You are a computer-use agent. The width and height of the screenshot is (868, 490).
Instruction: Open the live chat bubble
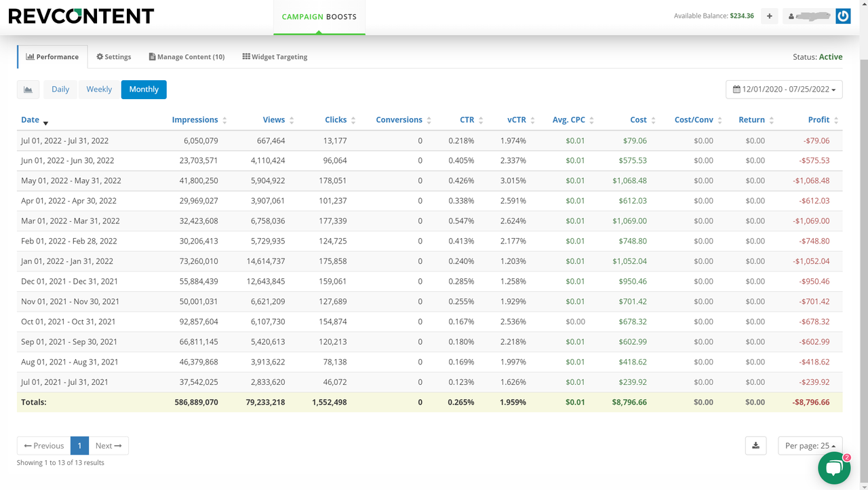pos(834,468)
